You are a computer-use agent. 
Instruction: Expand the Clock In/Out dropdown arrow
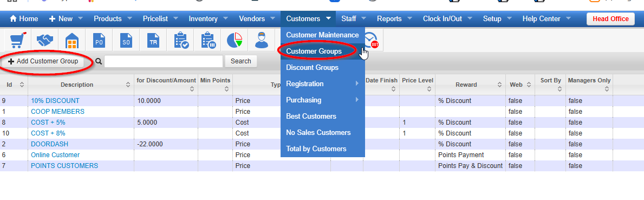[470, 18]
